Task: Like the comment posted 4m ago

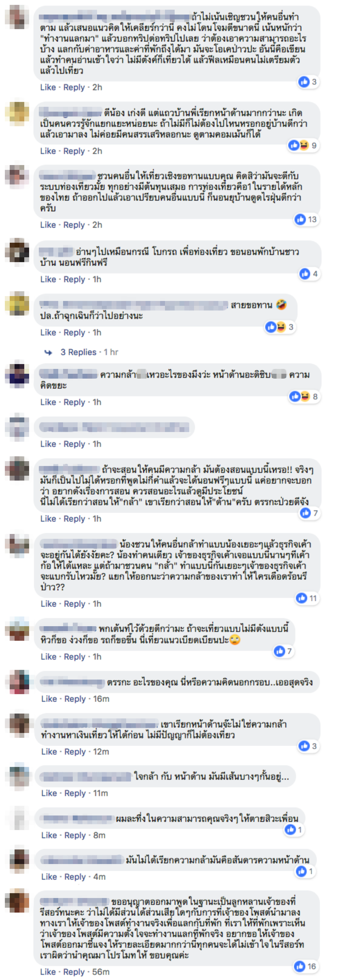Action: [49, 876]
